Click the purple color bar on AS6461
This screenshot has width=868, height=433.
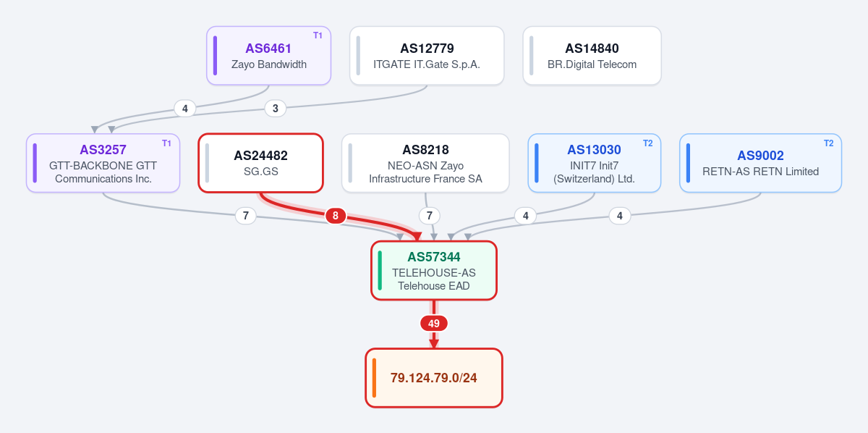(x=215, y=56)
